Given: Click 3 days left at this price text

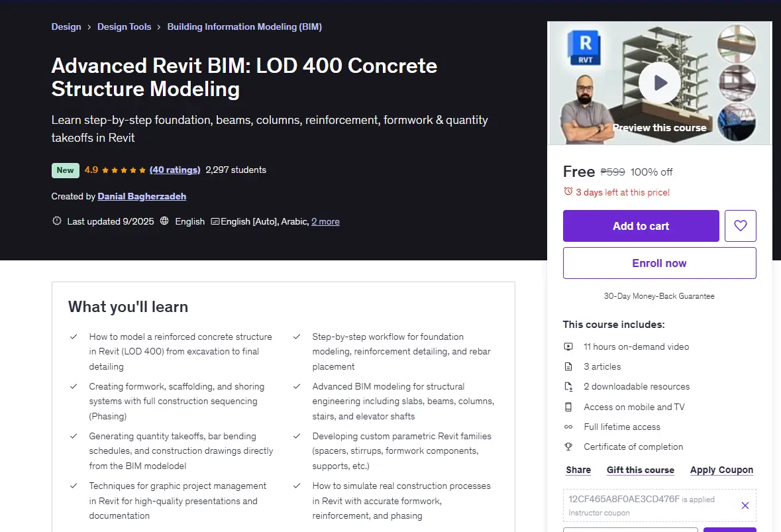Looking at the screenshot, I should point(623,192).
